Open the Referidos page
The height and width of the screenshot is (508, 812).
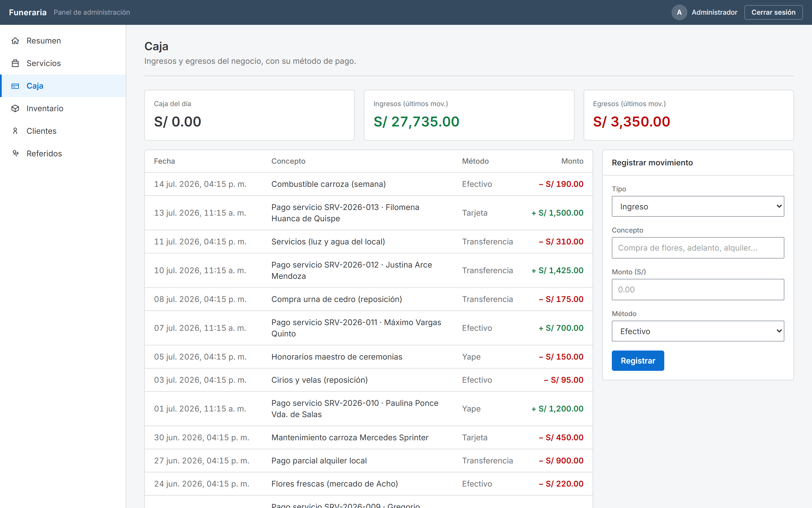(63, 154)
